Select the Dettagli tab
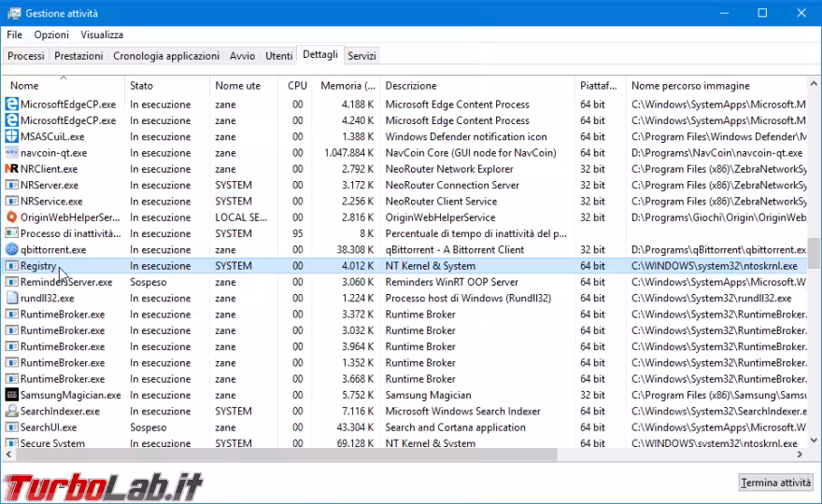Screen dimensions: 822x504 320,54
